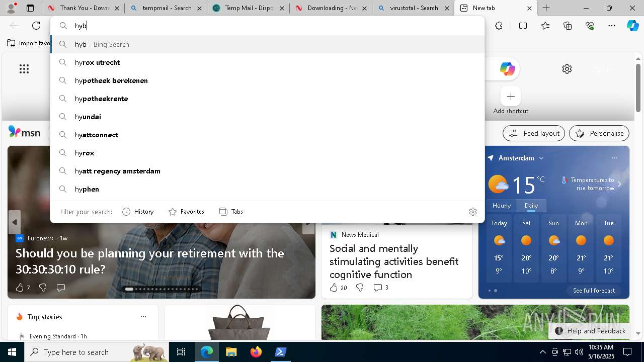
Task: Open the retirement 30:30:30:10 rule headline
Action: 150,261
